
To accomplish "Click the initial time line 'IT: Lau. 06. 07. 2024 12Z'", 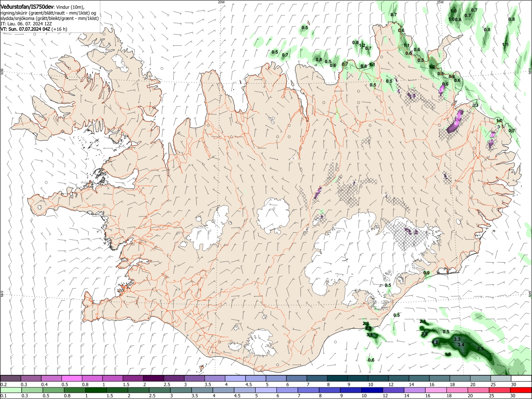I will (26, 24).
